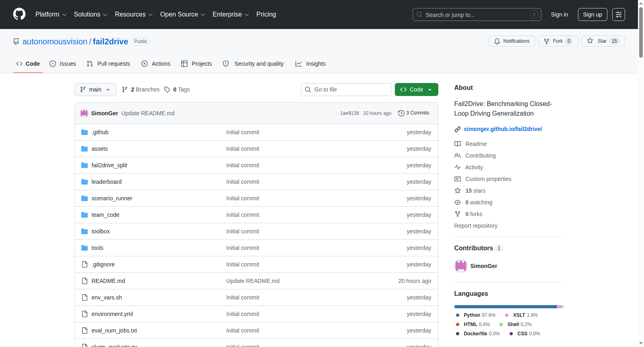Expand the Solutions menu
The image size is (644, 347).
[91, 15]
